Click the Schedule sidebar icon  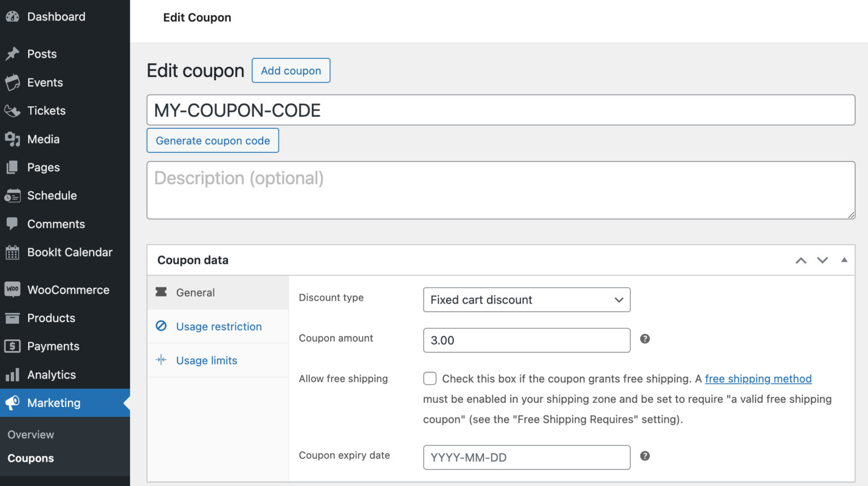pyautogui.click(x=12, y=196)
